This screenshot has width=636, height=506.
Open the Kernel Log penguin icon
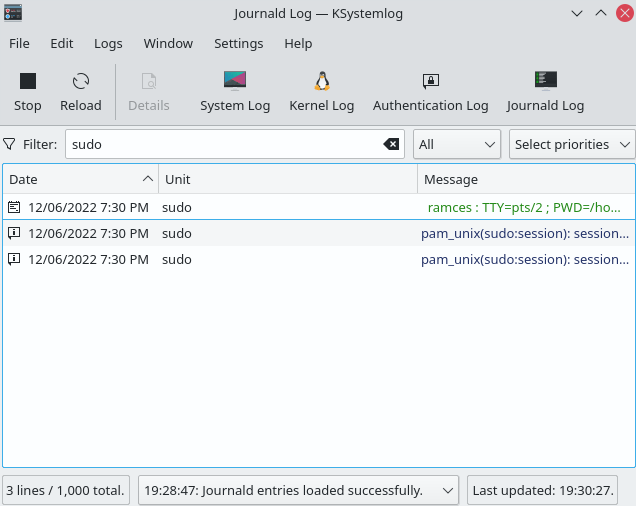point(322,81)
